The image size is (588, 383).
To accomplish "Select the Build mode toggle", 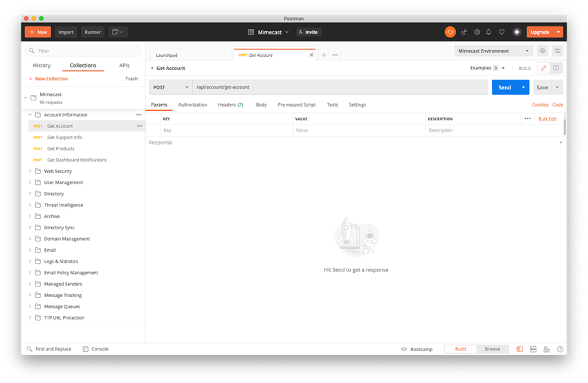I will pos(460,349).
